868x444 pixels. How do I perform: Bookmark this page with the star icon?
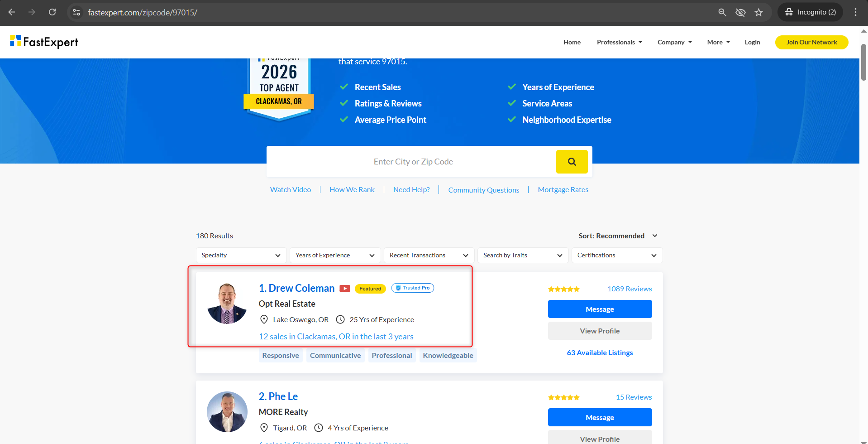click(759, 12)
